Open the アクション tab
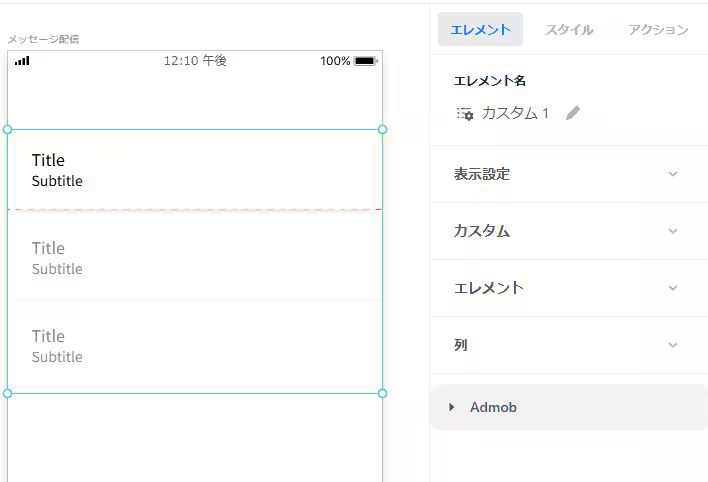Screen dimensions: 708x482 click(x=658, y=30)
